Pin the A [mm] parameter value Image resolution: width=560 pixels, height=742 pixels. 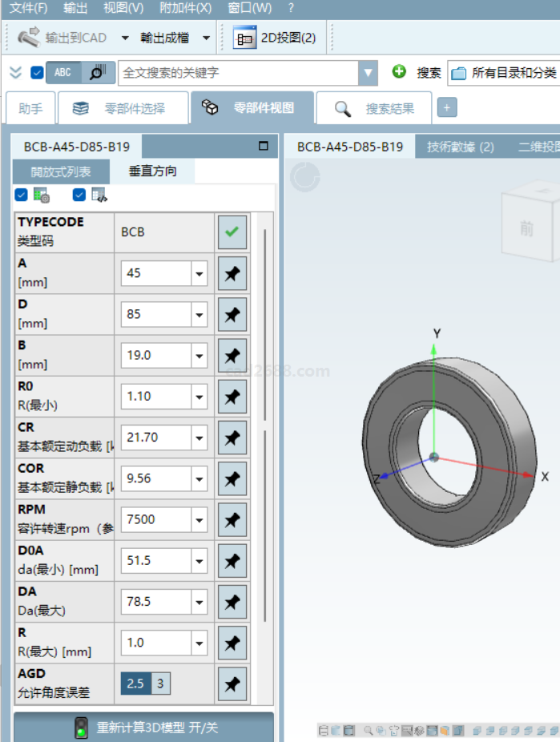(x=232, y=273)
